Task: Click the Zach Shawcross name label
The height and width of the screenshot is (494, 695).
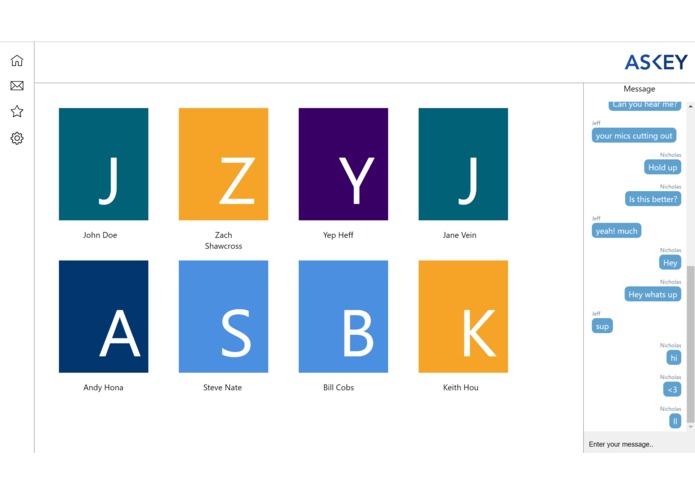Action: click(x=223, y=240)
